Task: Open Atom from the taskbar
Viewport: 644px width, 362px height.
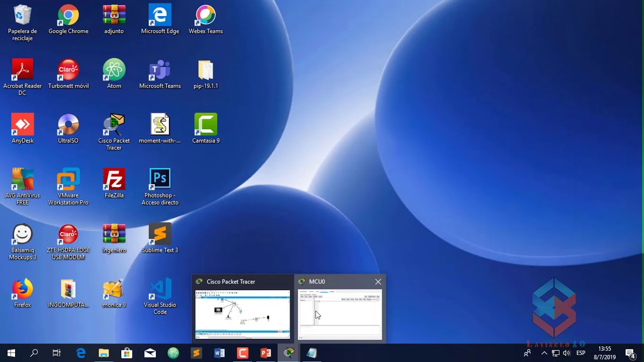Action: point(173,353)
